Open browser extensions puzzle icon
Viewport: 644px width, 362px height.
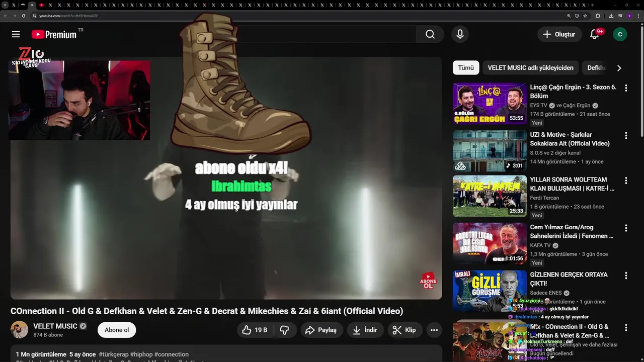598,16
